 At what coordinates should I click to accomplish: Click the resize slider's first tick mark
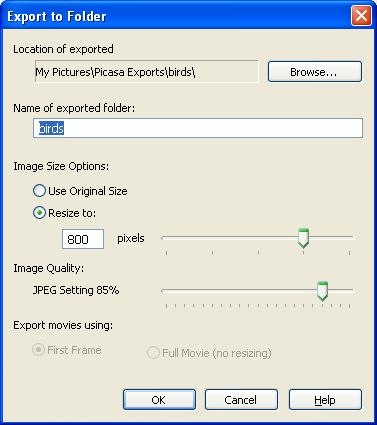[x=166, y=253]
